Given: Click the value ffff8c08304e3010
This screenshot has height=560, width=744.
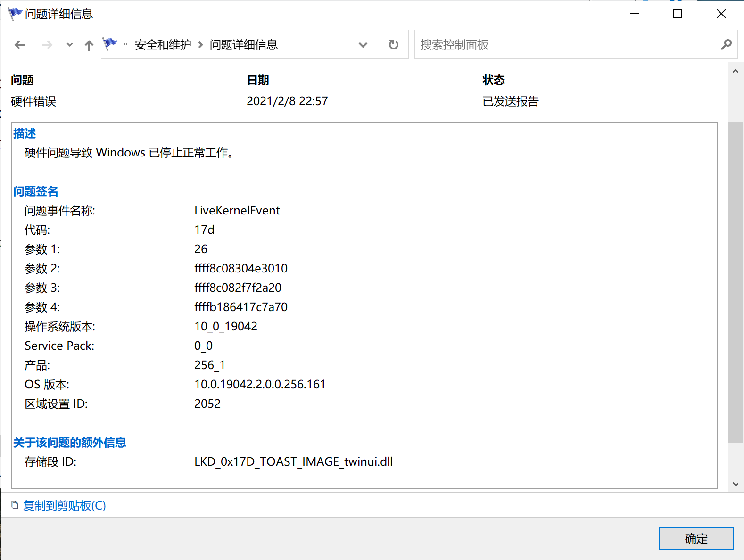Looking at the screenshot, I should click(x=241, y=268).
